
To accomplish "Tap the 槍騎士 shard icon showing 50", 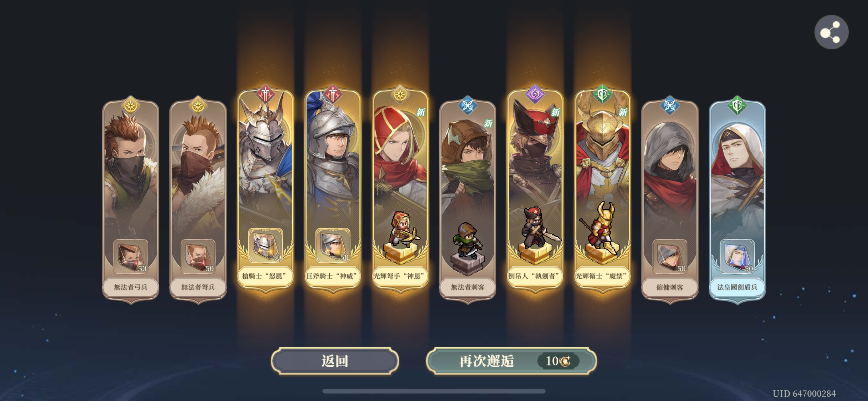I will (266, 245).
